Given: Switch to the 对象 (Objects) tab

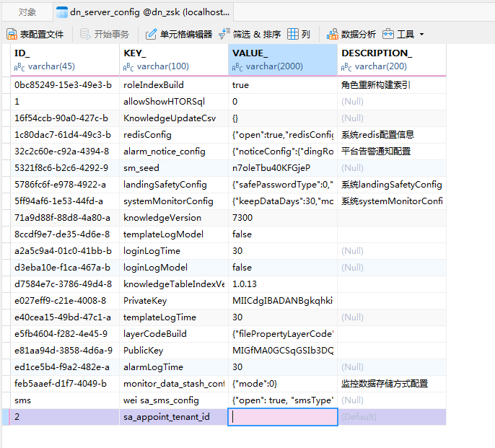Looking at the screenshot, I should 27,12.
